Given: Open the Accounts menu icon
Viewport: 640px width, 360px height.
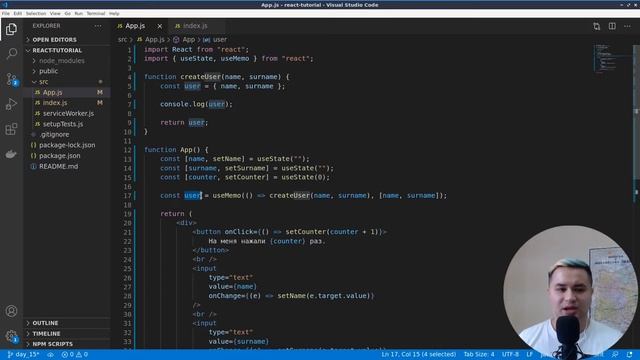Looking at the screenshot, I should tap(11, 311).
